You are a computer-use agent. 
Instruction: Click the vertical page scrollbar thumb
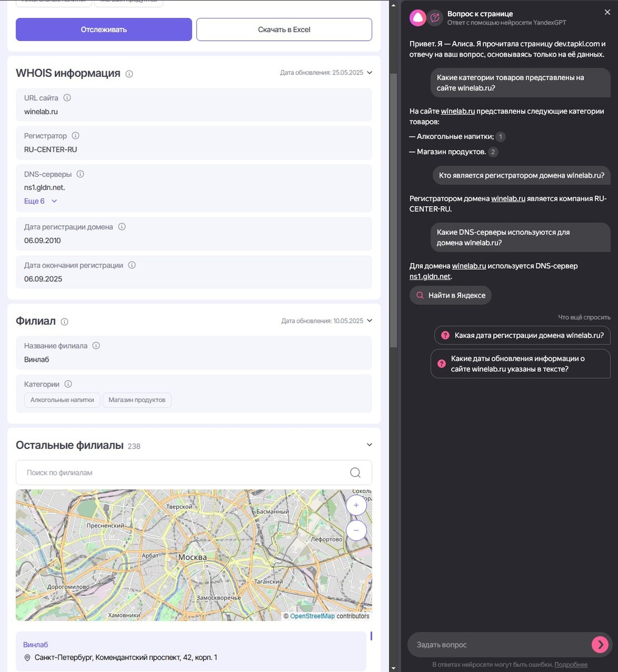point(394,210)
